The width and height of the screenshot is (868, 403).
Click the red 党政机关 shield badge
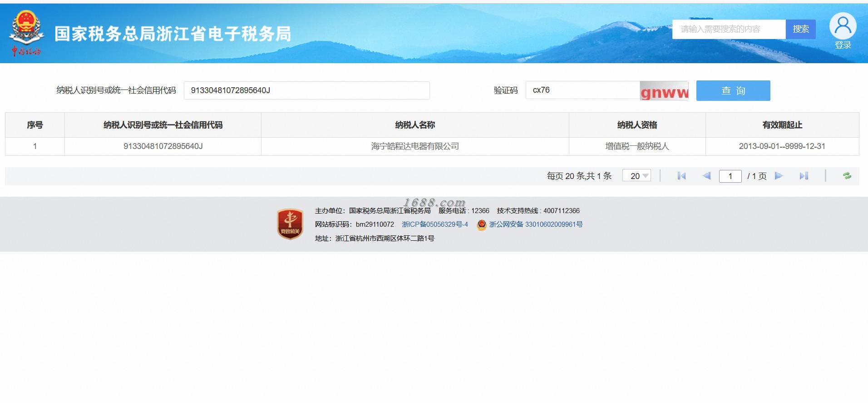290,224
